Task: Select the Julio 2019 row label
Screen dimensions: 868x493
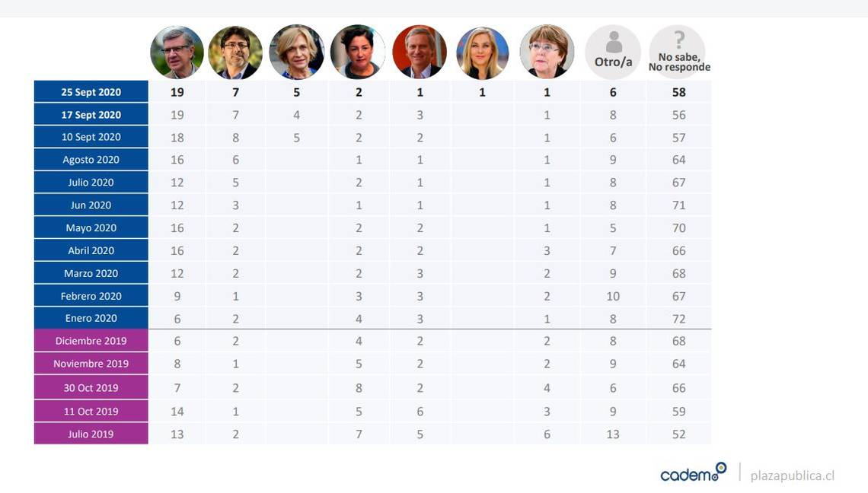Action: click(91, 434)
